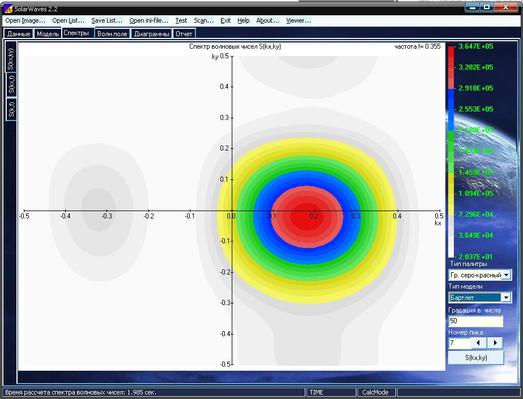Switch to the Диаграммы tab
The height and width of the screenshot is (399, 523).
(152, 34)
